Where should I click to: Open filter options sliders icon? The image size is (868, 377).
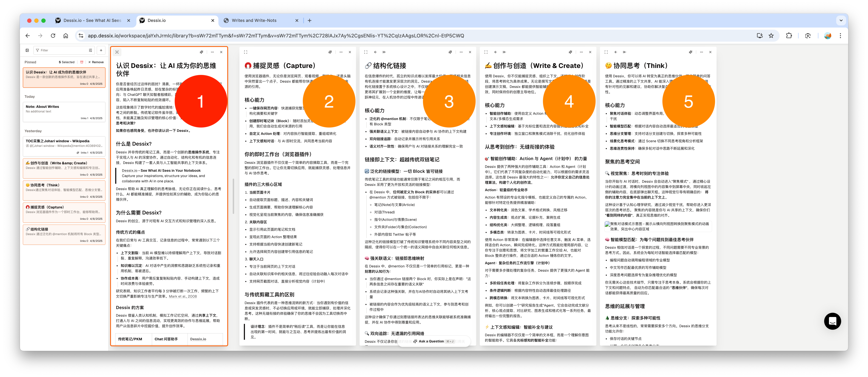coord(90,50)
